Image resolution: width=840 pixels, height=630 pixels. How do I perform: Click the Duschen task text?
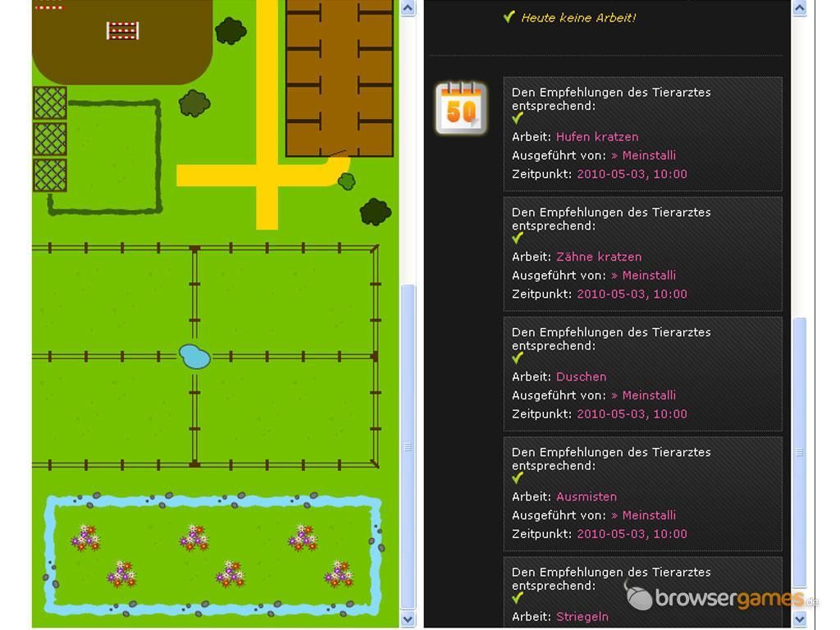[582, 377]
